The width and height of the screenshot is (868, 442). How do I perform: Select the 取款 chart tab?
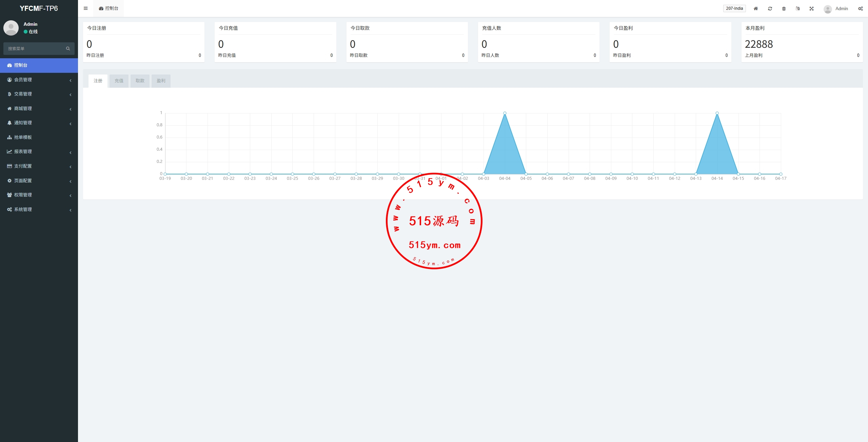[140, 81]
